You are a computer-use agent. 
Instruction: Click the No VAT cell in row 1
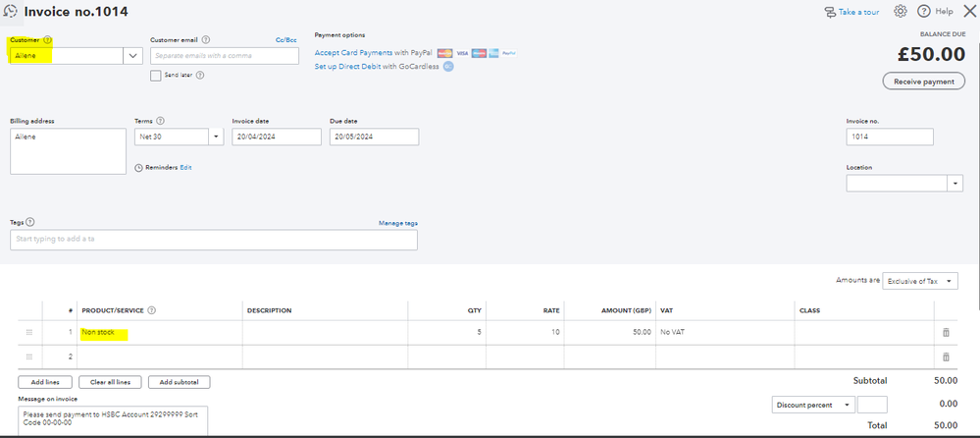[725, 332]
